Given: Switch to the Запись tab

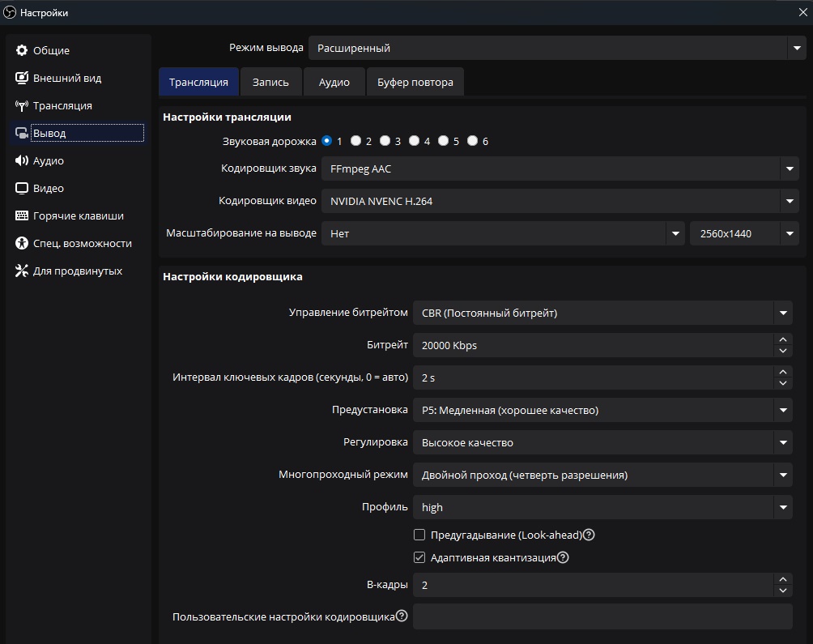Looking at the screenshot, I should pyautogui.click(x=270, y=82).
